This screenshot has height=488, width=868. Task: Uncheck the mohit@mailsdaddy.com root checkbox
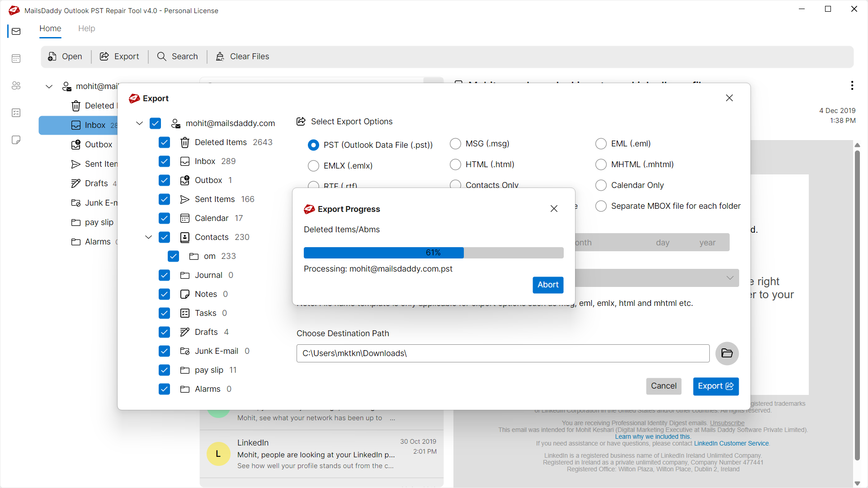pos(155,123)
